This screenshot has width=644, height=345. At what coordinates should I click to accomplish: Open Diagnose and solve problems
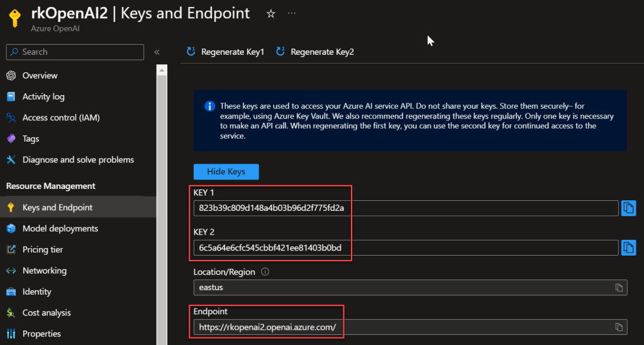(x=77, y=160)
